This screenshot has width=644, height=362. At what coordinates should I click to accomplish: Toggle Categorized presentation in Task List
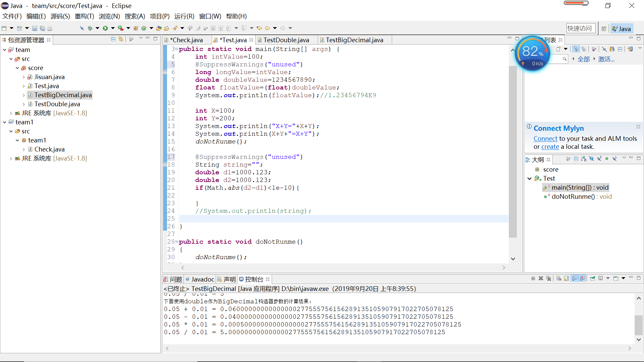[576, 49]
